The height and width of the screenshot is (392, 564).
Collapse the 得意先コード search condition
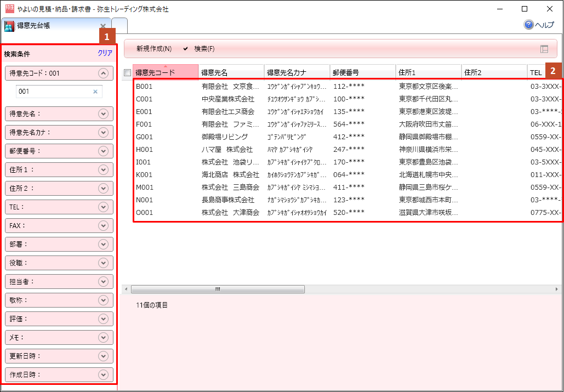[103, 73]
